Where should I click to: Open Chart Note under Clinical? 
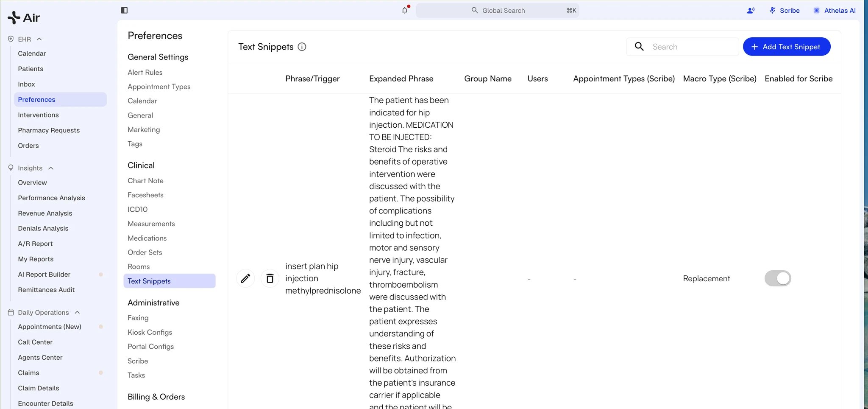[x=145, y=181]
